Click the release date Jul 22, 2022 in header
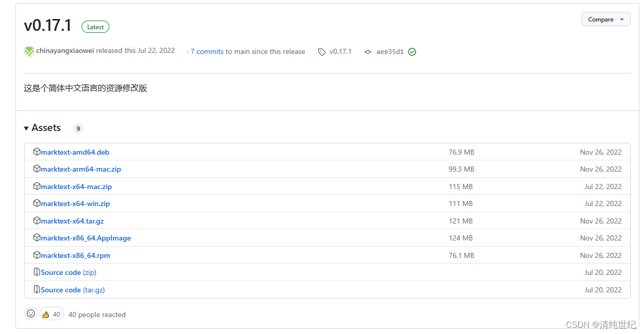The height and width of the screenshot is (334, 644). 156,50
